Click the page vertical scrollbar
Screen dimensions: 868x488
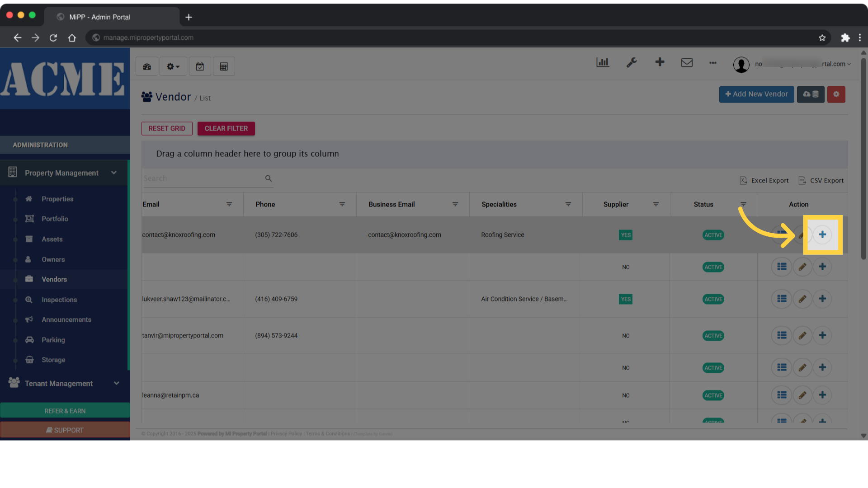tap(863, 158)
